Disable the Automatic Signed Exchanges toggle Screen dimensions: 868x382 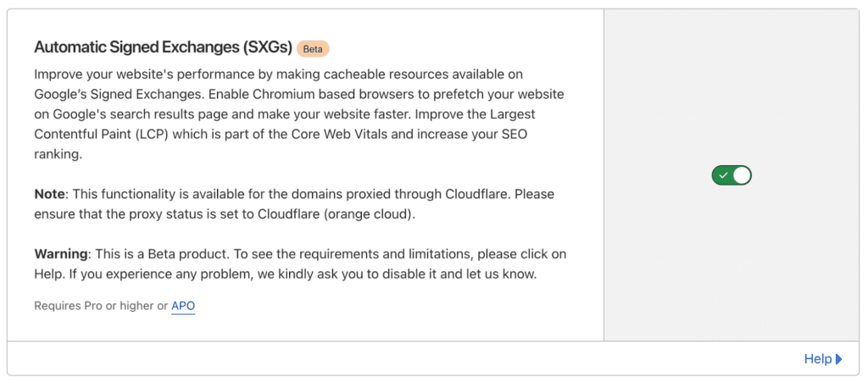coord(732,175)
